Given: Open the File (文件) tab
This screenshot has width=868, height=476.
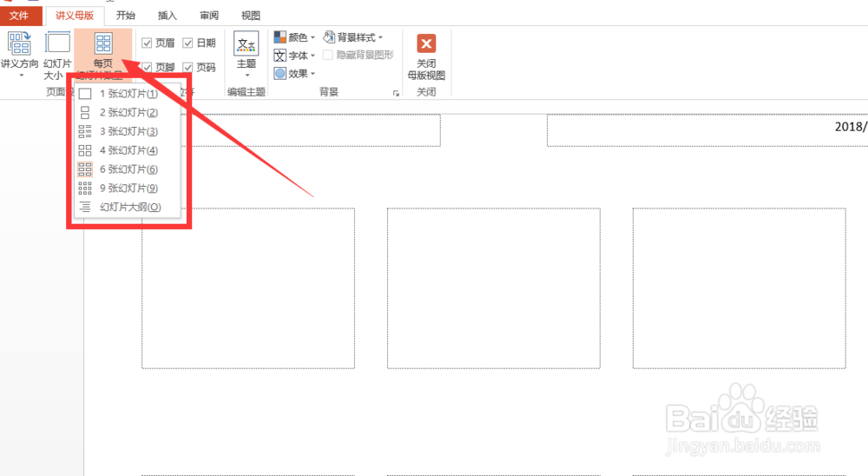Looking at the screenshot, I should click(x=19, y=16).
